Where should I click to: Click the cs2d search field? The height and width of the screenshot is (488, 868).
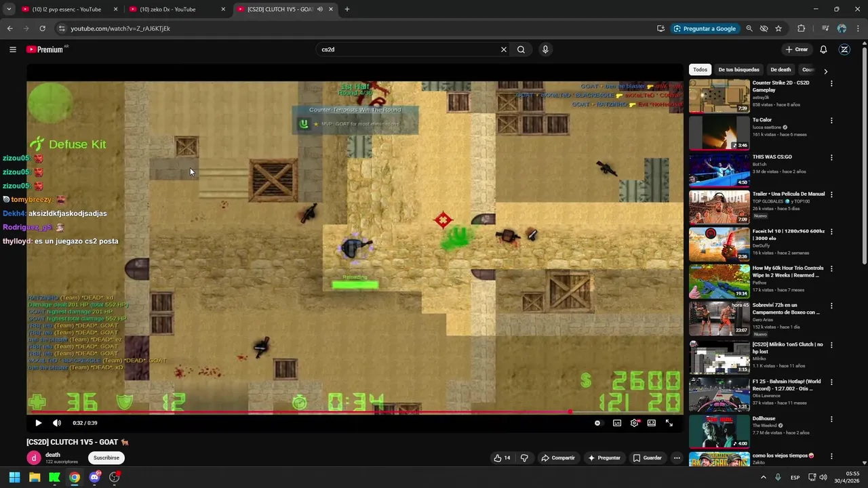[x=407, y=49]
